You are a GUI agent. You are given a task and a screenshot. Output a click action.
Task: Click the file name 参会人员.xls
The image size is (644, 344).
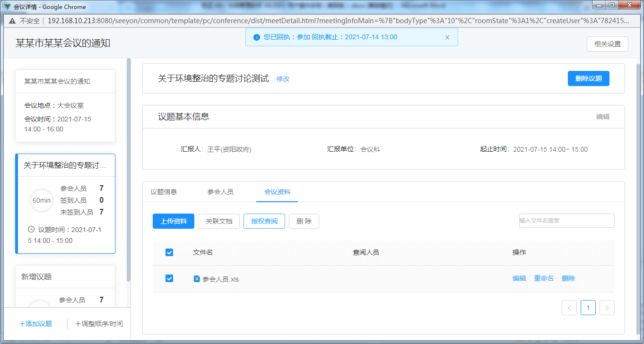pyautogui.click(x=221, y=279)
